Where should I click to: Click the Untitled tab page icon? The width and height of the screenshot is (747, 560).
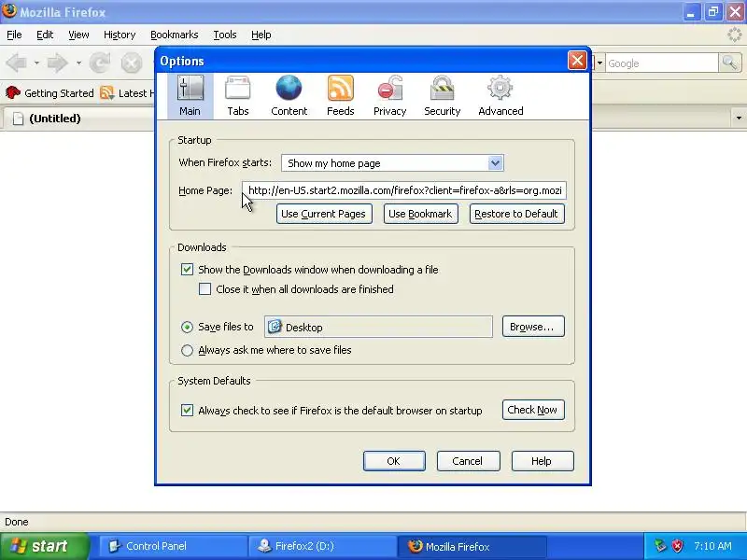(x=18, y=119)
